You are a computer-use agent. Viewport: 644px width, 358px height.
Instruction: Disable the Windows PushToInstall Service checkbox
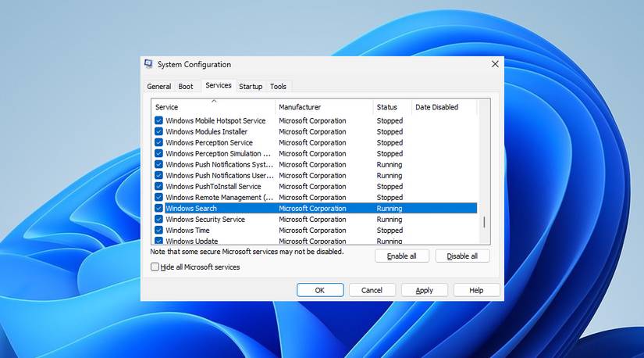tap(159, 186)
